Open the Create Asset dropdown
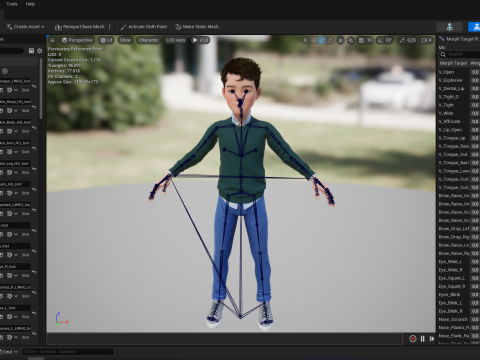Image resolution: width=480 pixels, height=360 pixels. (x=25, y=27)
